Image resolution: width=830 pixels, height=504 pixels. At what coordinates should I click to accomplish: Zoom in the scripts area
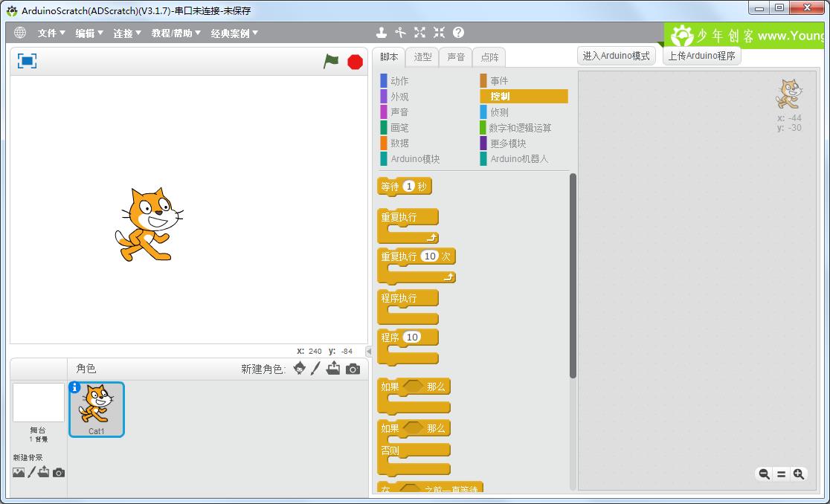tap(799, 474)
